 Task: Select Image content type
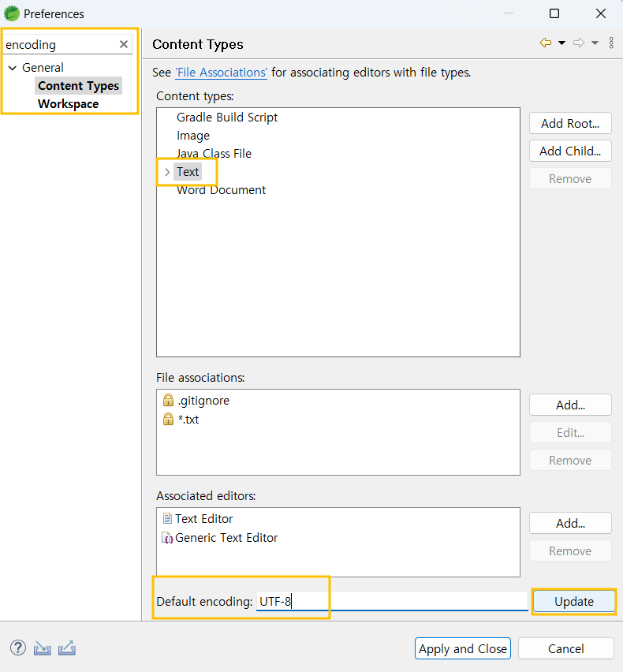[x=193, y=136]
